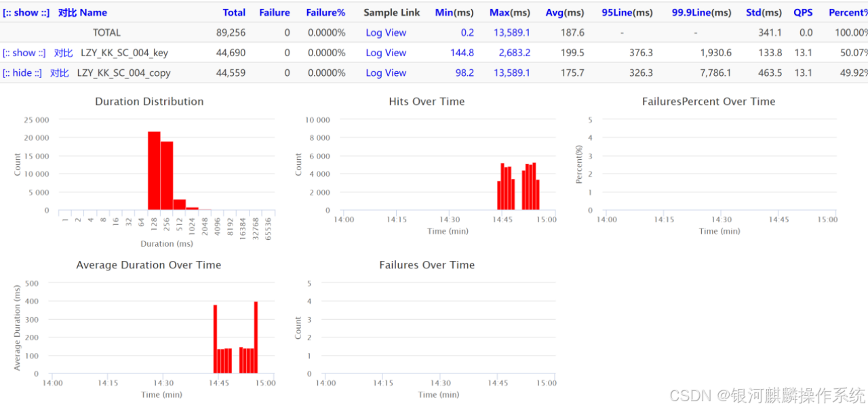Image resolution: width=868 pixels, height=410 pixels.
Task: Click 对比 beside LZY_KK_SC_004_copy
Action: pyautogui.click(x=59, y=73)
